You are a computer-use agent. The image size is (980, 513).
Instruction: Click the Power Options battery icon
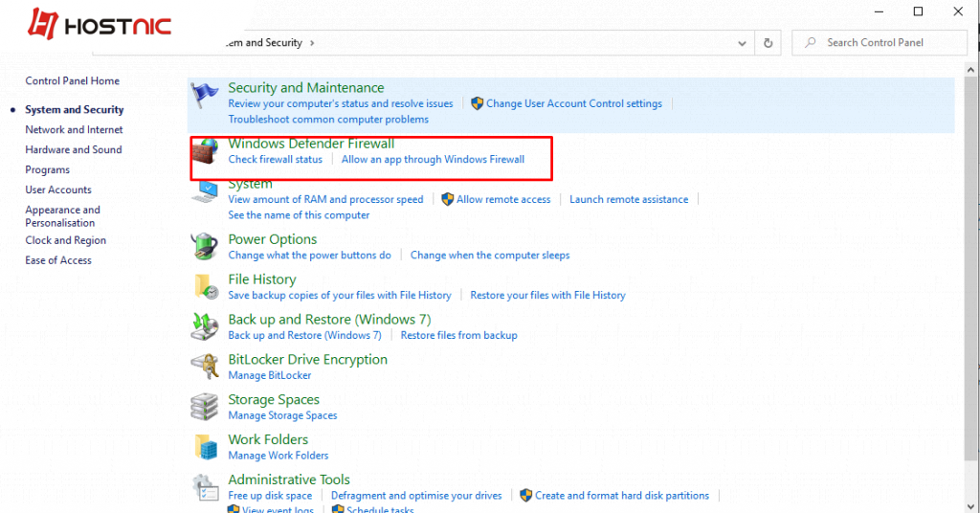tap(205, 246)
